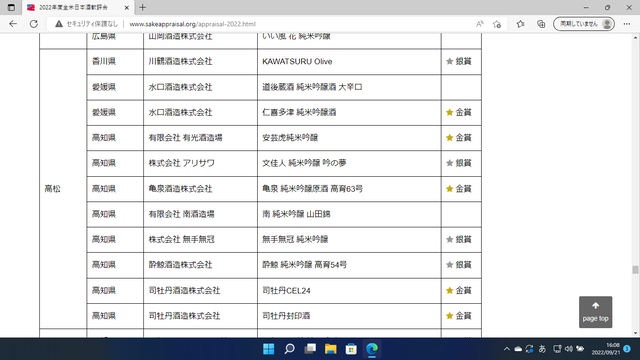
Task: Close the 2022年度全米日本酒歓評会 tab
Action: (127, 7)
